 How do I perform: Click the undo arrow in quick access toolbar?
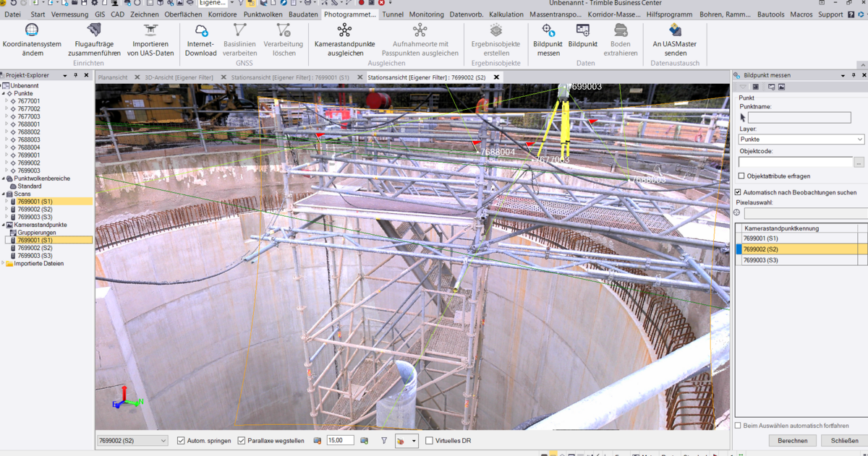point(14,4)
